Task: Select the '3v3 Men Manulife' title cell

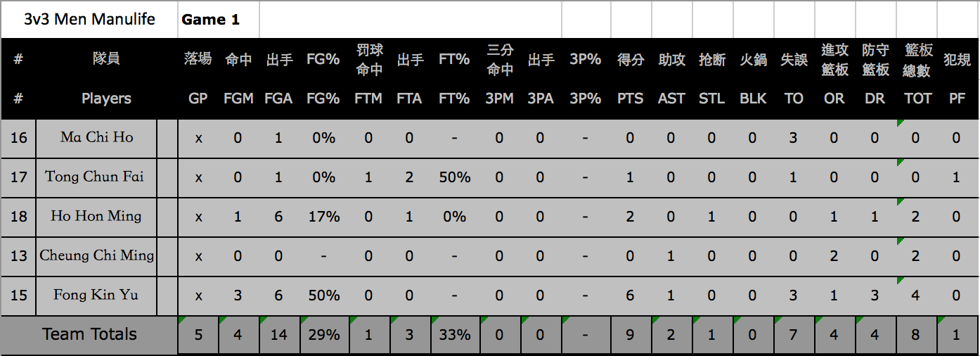Action: click(89, 19)
